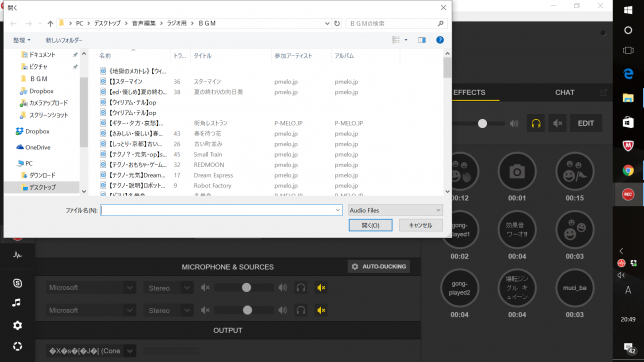Click low-volume speaker icon of second microphone
Viewport: 644px width, 362px height.
tap(205, 310)
